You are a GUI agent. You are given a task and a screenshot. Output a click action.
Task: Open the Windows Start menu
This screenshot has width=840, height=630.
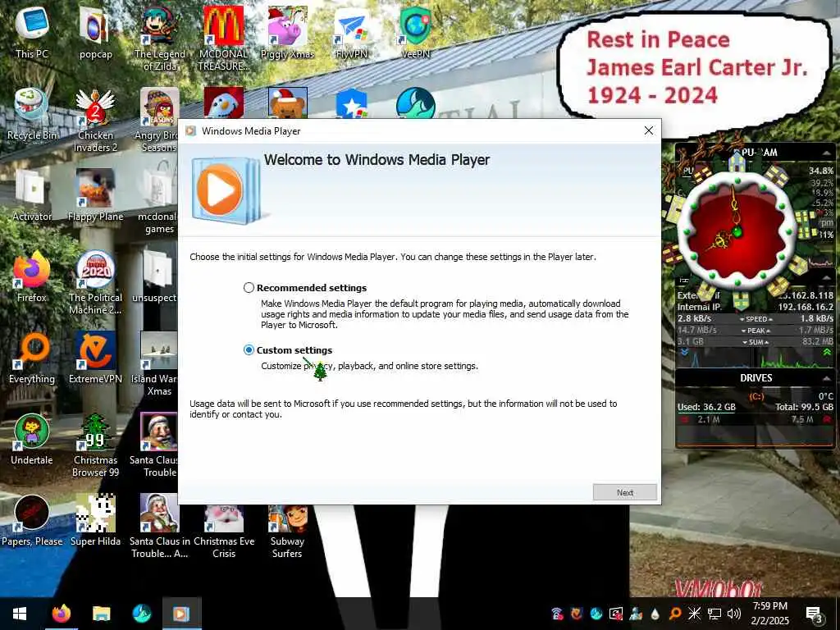[x=20, y=614]
